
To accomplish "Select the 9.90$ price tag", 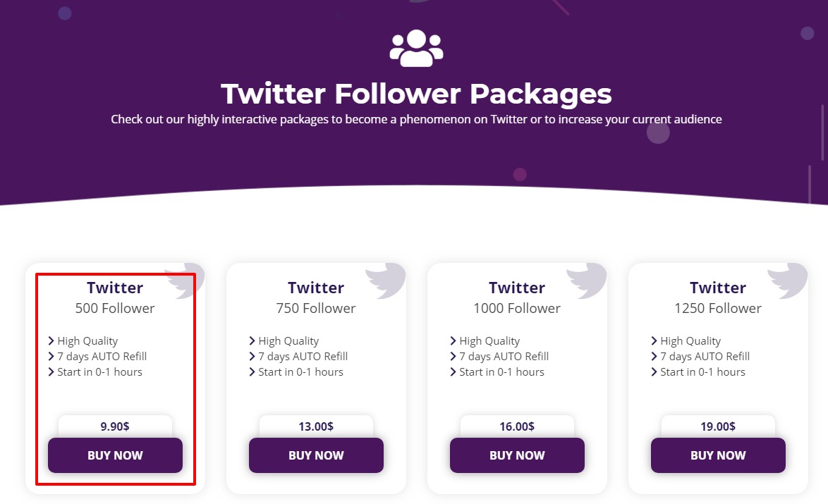I will point(115,426).
